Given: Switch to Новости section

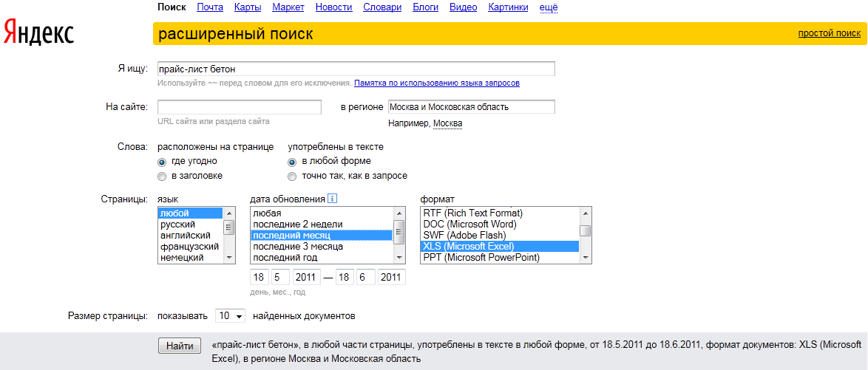Looking at the screenshot, I should tap(333, 7).
